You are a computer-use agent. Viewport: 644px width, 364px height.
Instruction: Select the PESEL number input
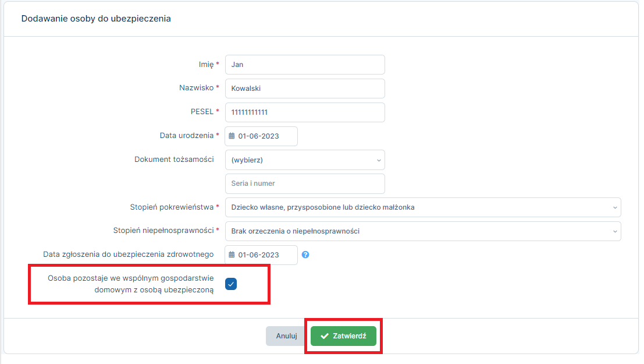(x=304, y=112)
